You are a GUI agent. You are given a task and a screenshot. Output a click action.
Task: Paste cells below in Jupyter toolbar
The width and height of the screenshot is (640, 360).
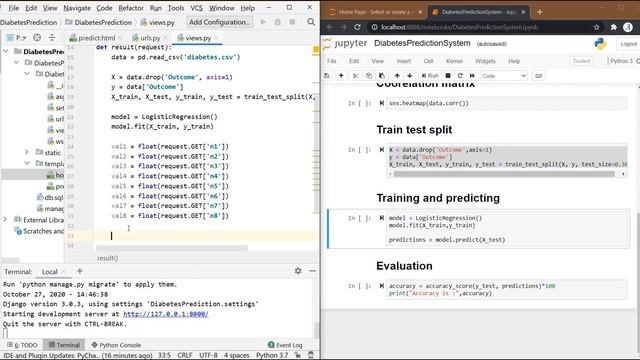pos(382,76)
